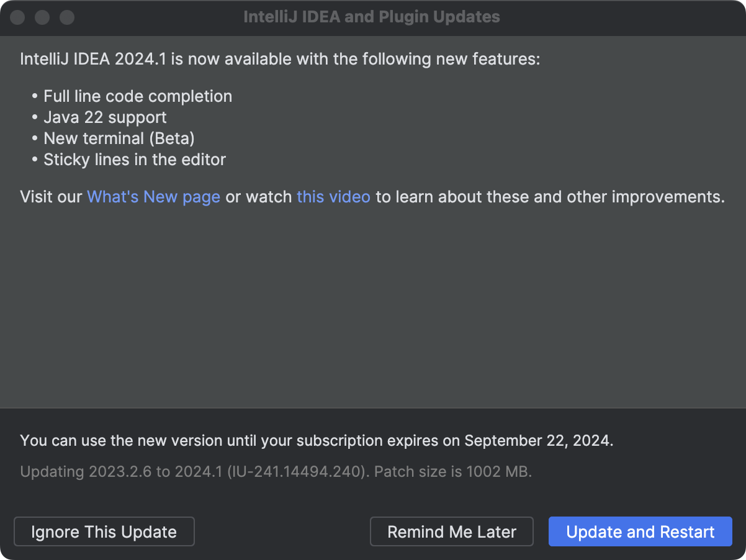746x560 pixels.
Task: Close the IntelliJ IDEA updates window
Action: coord(17,17)
